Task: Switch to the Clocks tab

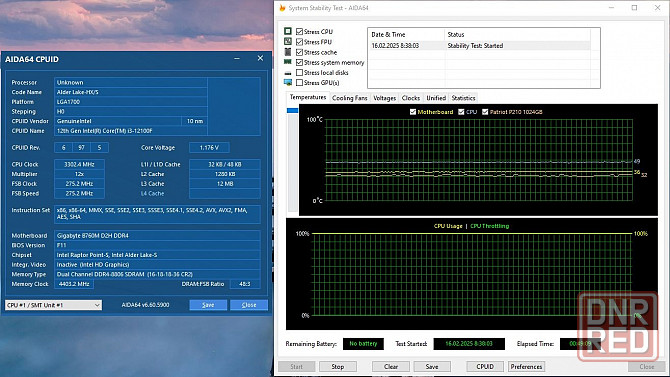Action: pos(411,98)
